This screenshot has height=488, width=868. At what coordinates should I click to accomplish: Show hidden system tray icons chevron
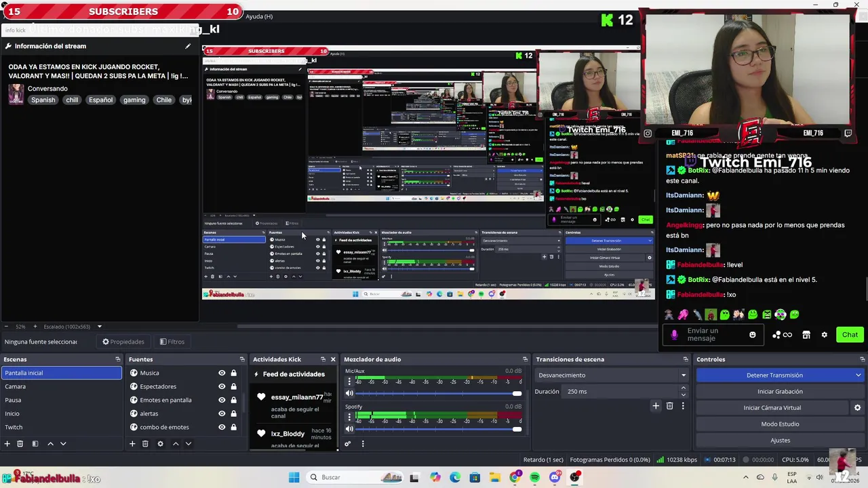[x=746, y=477]
